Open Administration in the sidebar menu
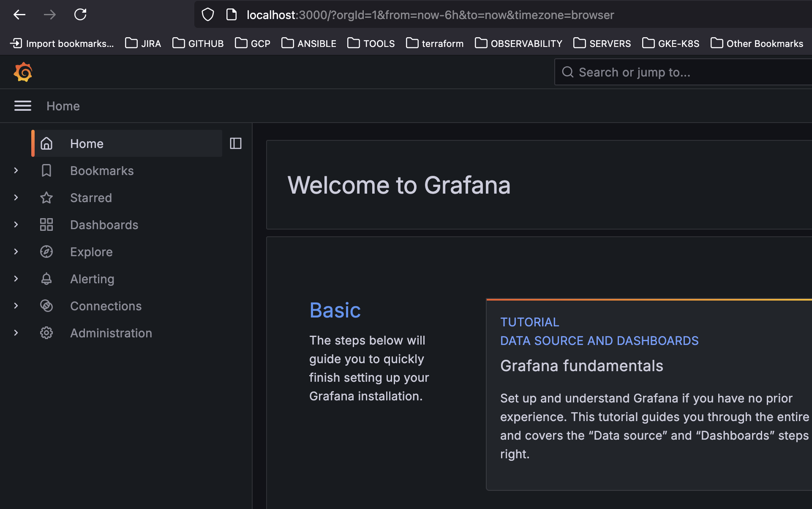Viewport: 812px width, 509px height. click(111, 333)
